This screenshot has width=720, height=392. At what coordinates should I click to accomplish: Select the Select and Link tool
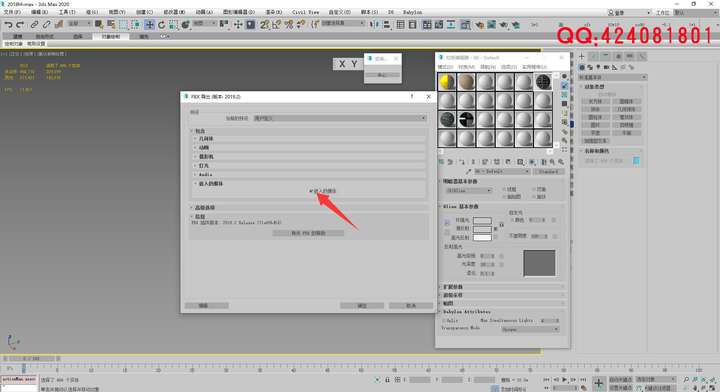(x=34, y=24)
